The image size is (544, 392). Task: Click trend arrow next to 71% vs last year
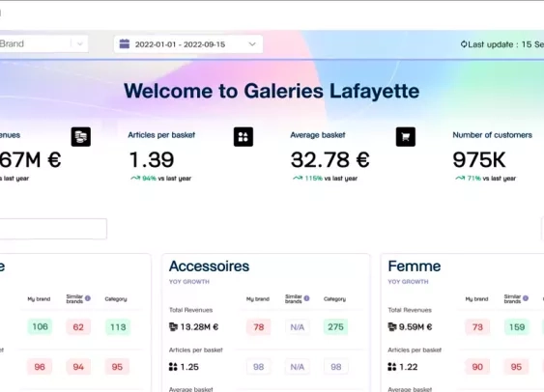click(x=460, y=179)
